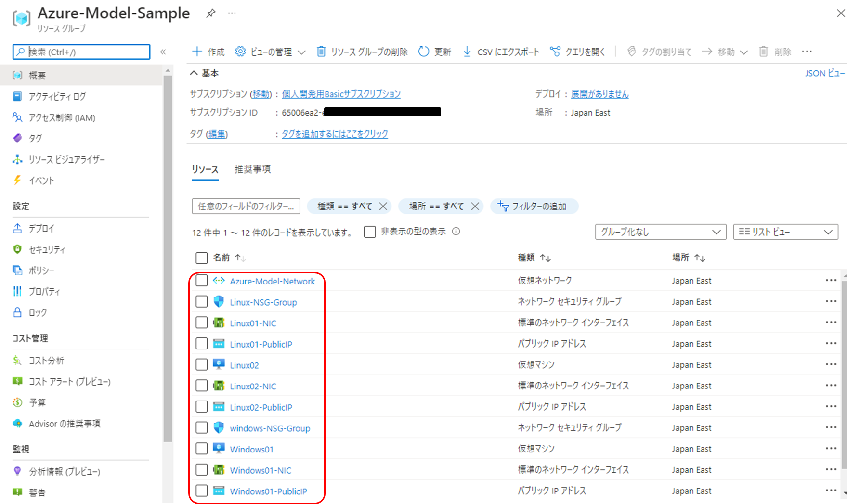The height and width of the screenshot is (504, 847).
Task: Click the 更新 refresh button
Action: tap(434, 52)
